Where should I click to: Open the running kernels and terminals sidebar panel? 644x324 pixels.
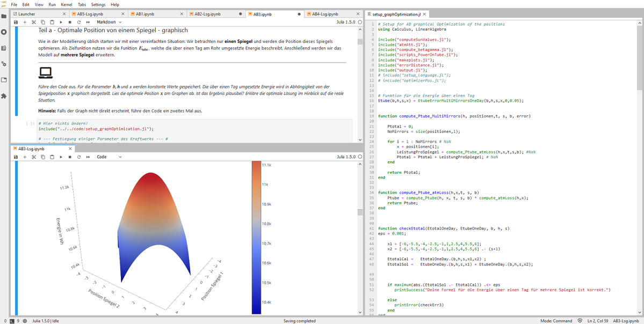[x=4, y=32]
